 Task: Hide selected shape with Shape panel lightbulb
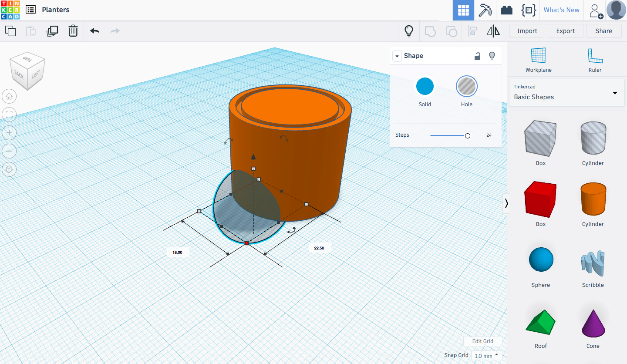click(x=492, y=56)
